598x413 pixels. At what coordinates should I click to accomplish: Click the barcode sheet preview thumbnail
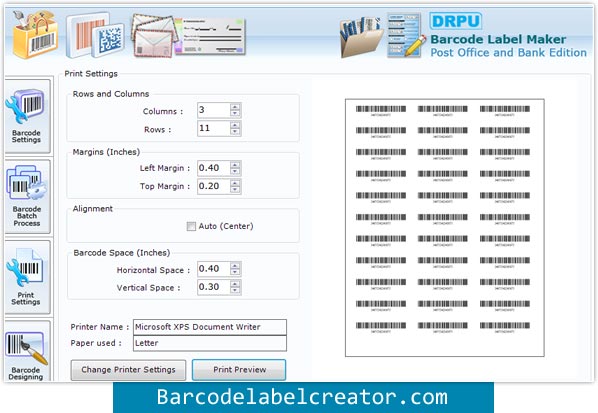(445, 228)
